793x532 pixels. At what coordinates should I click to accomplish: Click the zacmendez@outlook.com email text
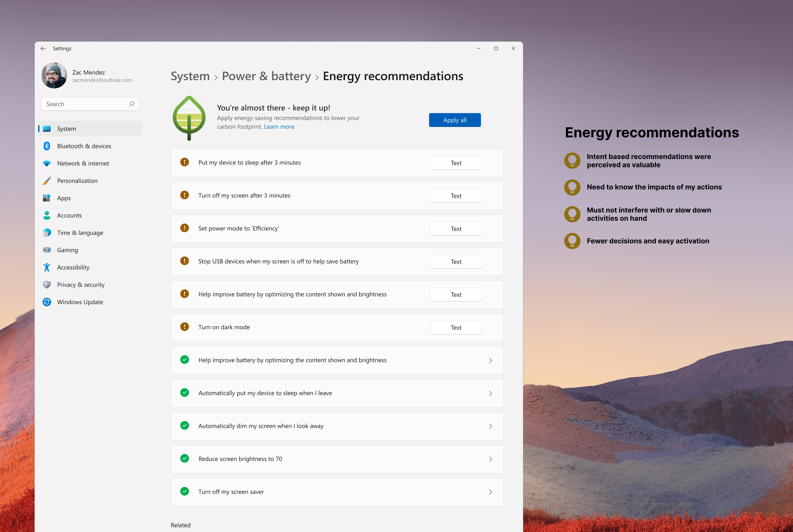pos(102,80)
